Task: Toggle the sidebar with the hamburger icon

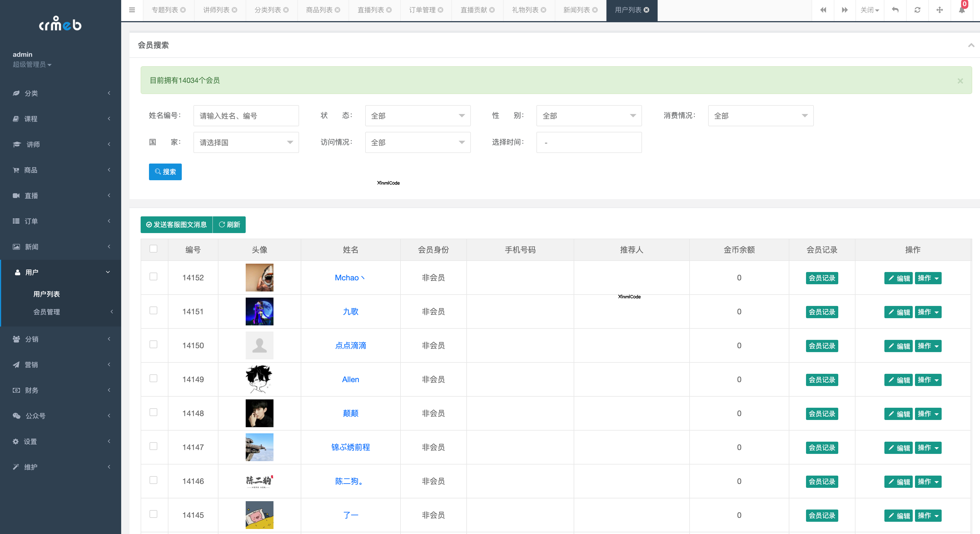Action: click(132, 10)
